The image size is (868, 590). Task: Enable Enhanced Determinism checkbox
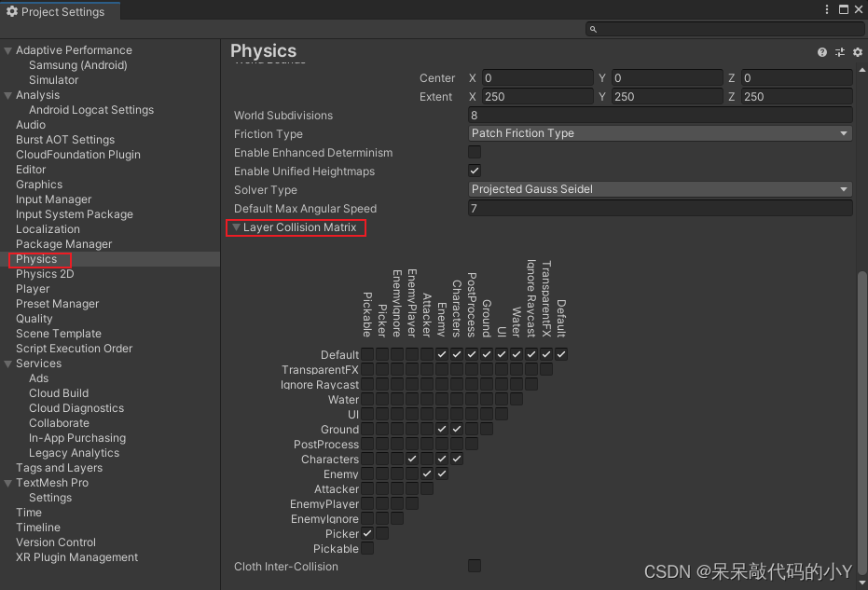[475, 152]
